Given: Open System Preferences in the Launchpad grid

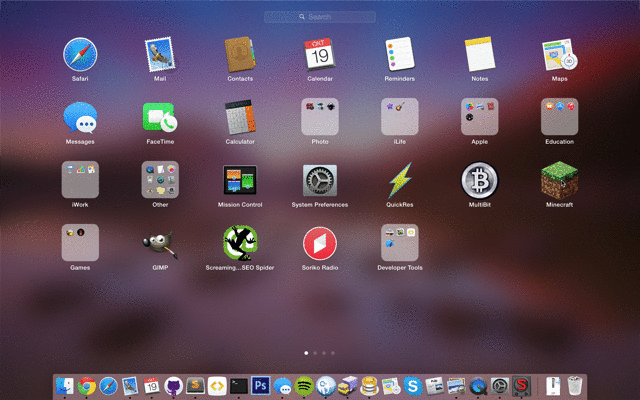Looking at the screenshot, I should pos(320,180).
